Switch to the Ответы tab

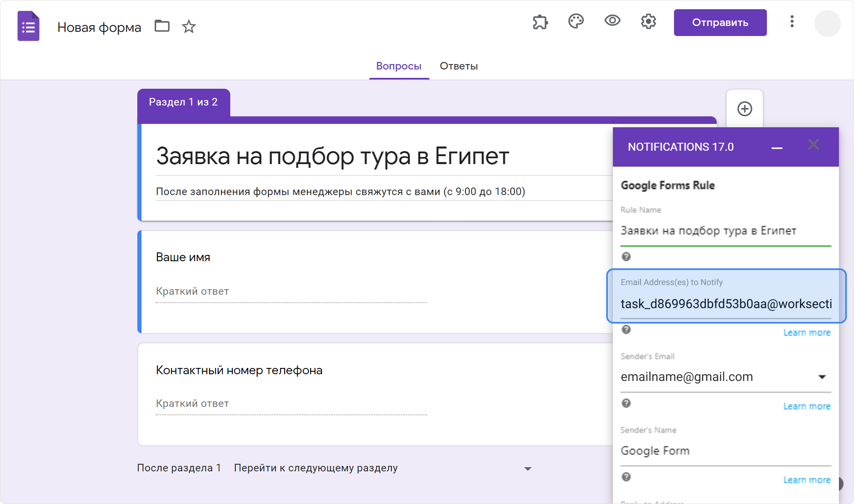(458, 66)
